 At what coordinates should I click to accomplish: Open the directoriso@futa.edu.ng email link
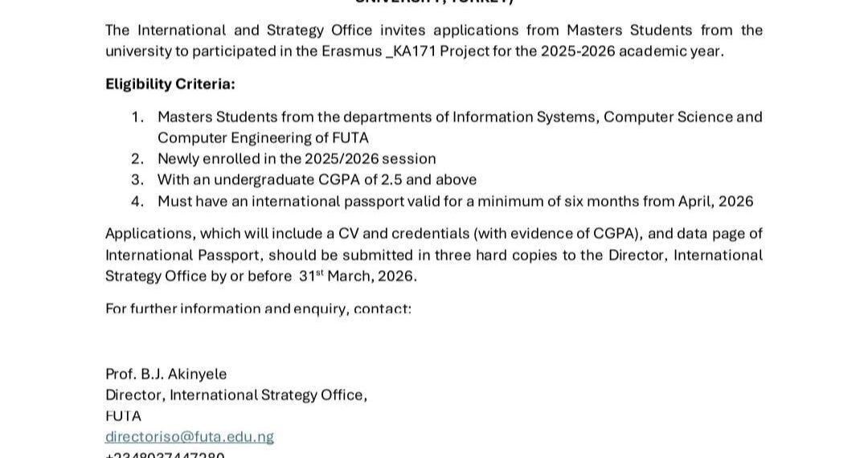point(190,437)
